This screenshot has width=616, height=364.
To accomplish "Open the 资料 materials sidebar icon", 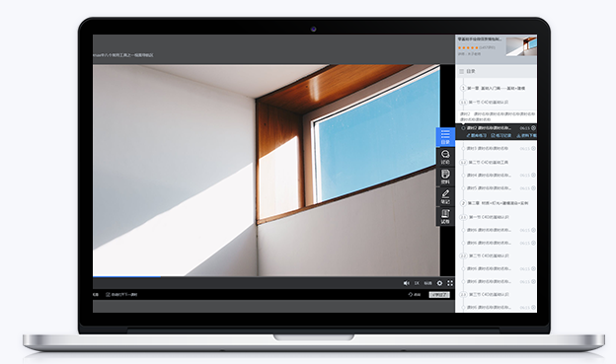I will click(x=445, y=177).
